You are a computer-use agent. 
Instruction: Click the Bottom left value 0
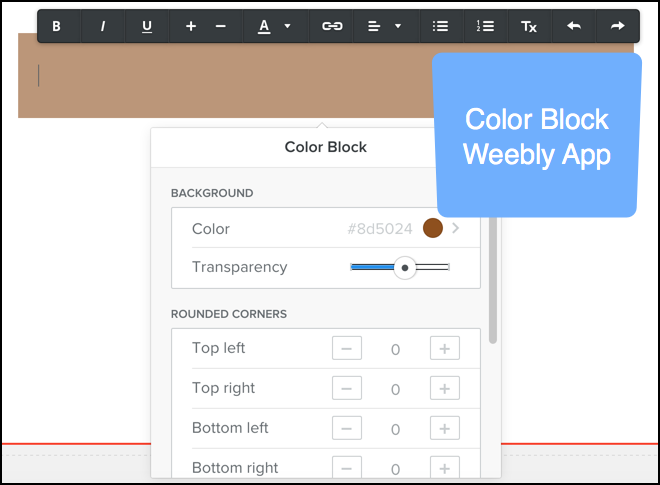click(395, 429)
